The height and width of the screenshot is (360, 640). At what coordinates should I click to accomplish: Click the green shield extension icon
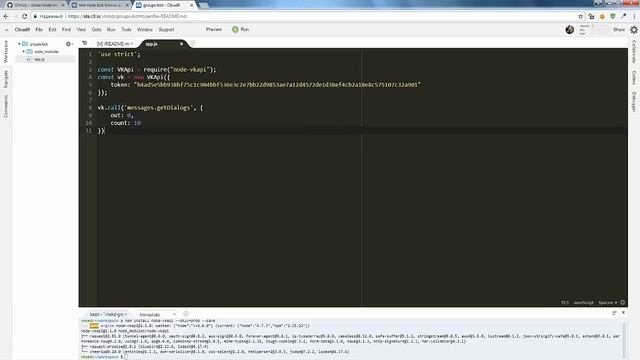[613, 16]
